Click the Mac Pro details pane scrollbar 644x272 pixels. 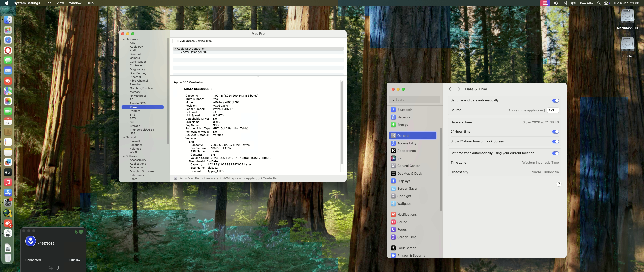(342, 123)
